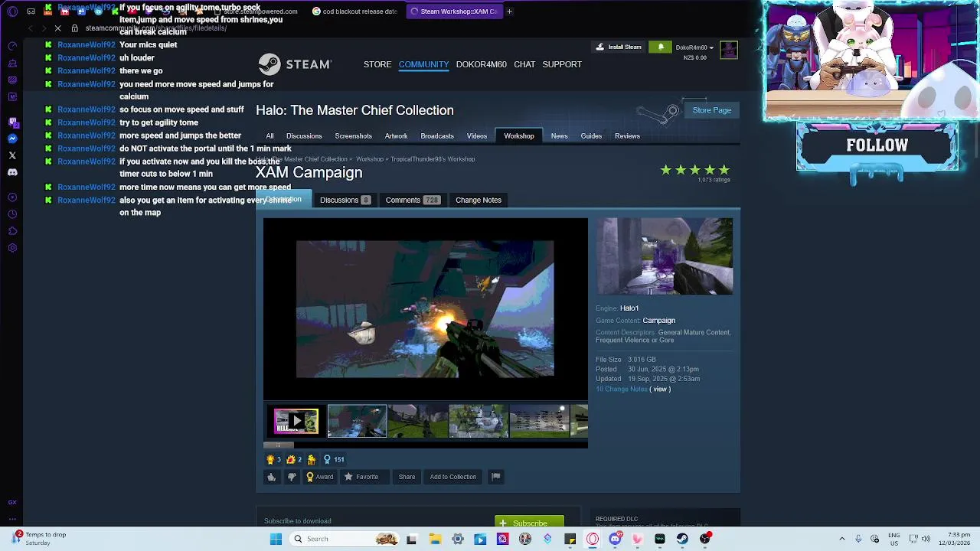Click the second award icon with count 2

tap(294, 459)
